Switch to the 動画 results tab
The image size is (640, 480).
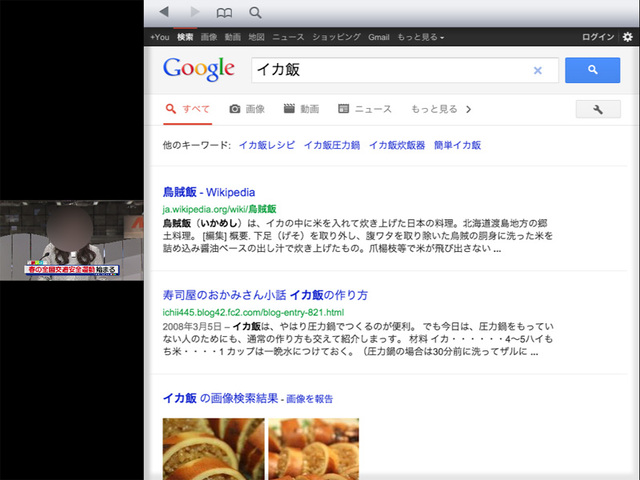pos(301,109)
